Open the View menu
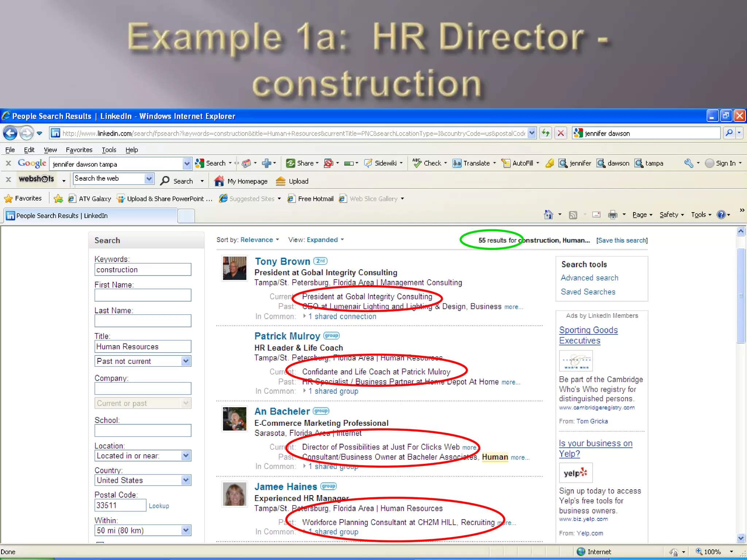Viewport: 747px width, 560px height. 50,149
